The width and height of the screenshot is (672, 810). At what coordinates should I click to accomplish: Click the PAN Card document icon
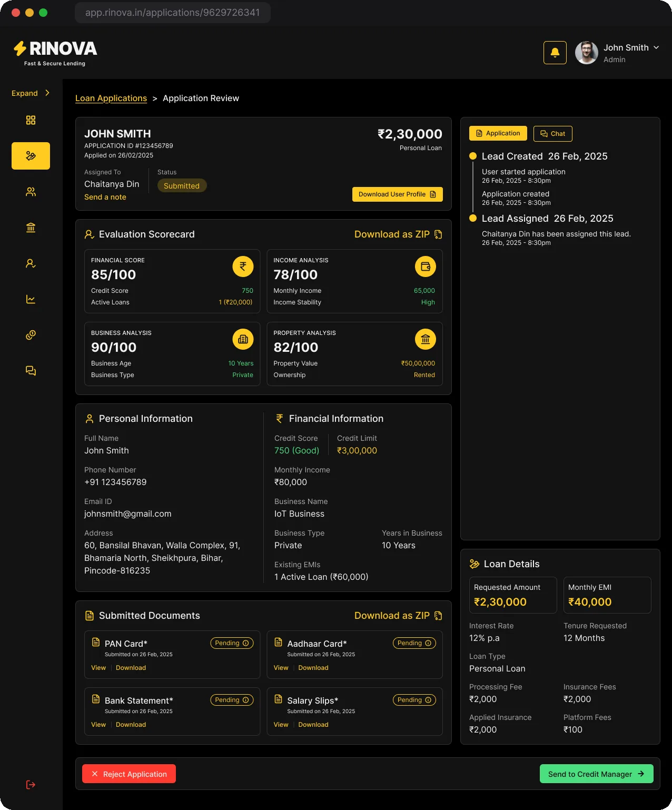(96, 642)
